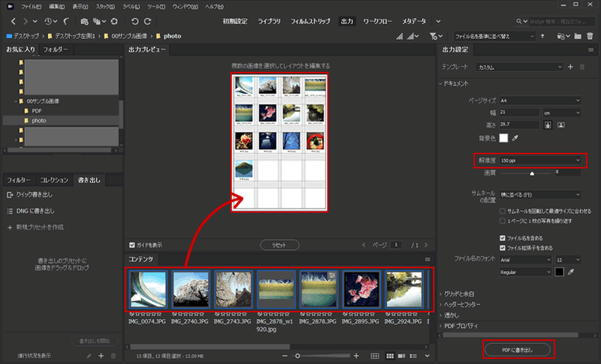Open the ファイル menu
Viewport: 601px width, 364px height.
(x=30, y=6)
